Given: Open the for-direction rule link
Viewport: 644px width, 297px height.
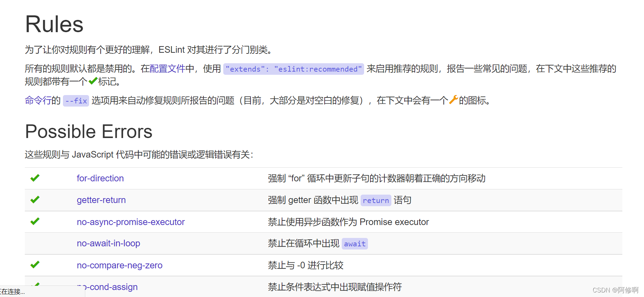Looking at the screenshot, I should pos(100,179).
